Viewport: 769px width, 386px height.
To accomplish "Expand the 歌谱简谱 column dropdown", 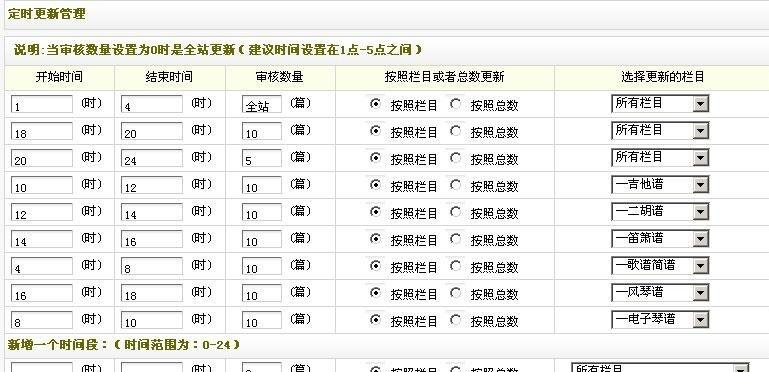I will (660, 265).
